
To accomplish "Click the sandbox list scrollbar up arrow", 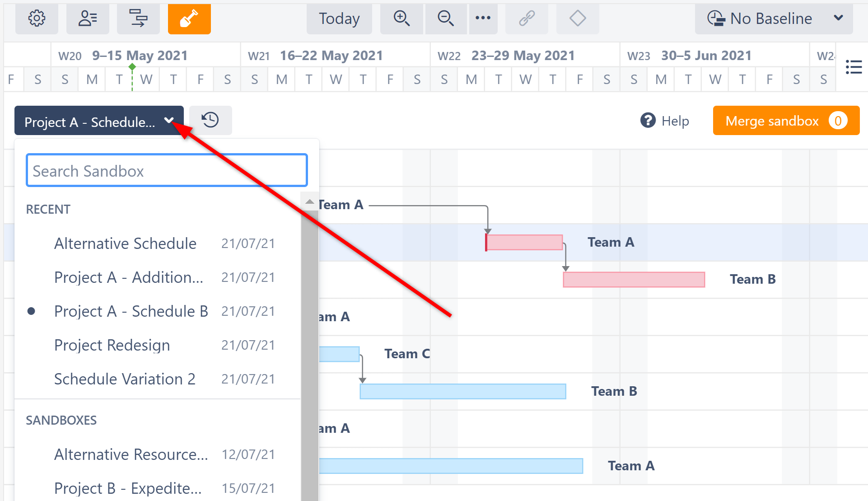I will click(x=310, y=202).
